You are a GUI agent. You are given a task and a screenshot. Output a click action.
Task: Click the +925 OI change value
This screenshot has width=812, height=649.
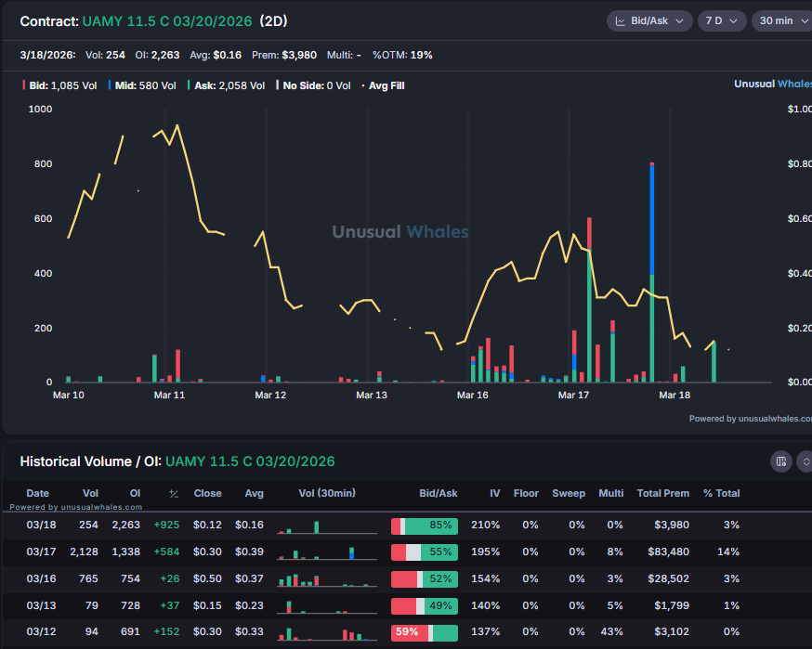[x=166, y=525]
